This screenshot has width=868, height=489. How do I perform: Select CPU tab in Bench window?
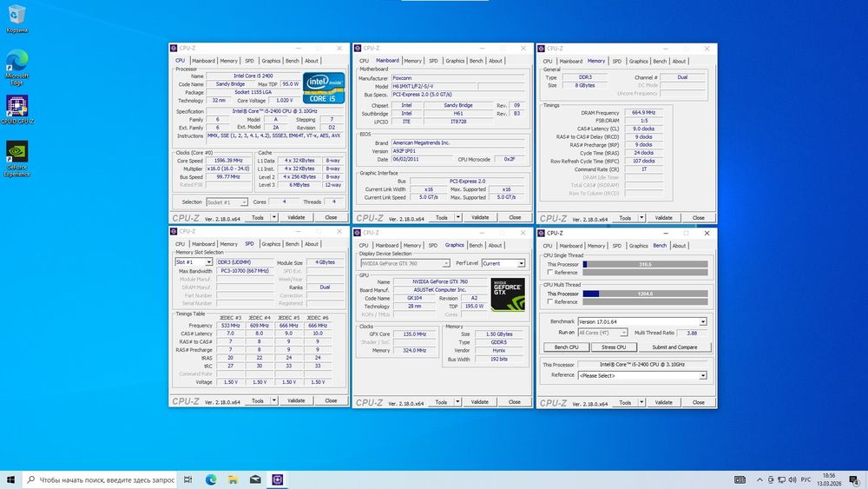tap(548, 246)
